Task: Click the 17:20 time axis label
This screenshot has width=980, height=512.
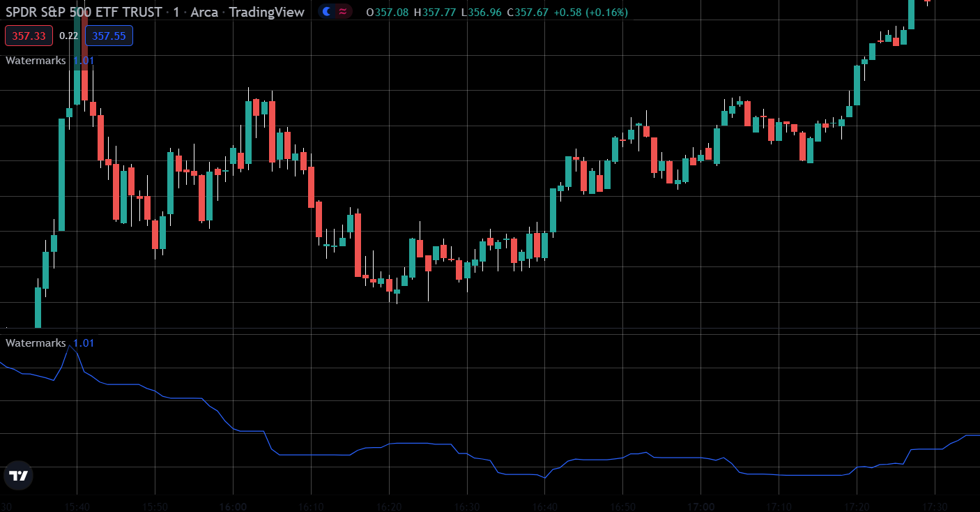Action: pos(857,506)
